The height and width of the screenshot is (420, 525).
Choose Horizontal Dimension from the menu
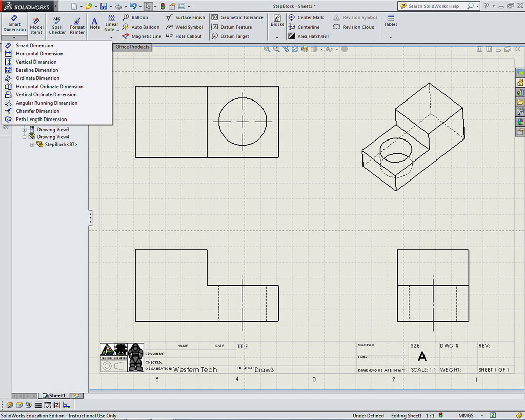[39, 54]
